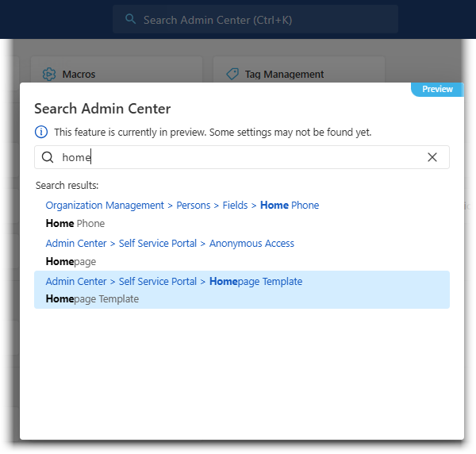
Task: Select the "Home Phone" result title
Action: point(75,223)
